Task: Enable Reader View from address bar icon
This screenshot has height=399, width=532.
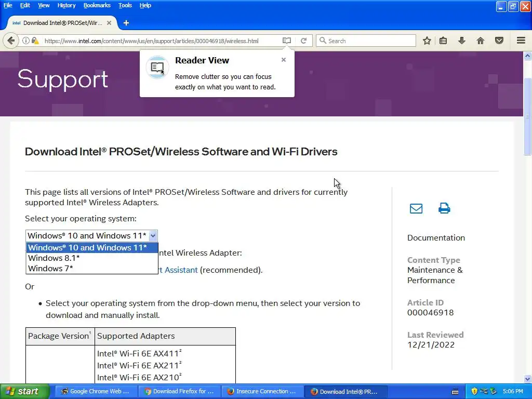Action: pyautogui.click(x=287, y=41)
